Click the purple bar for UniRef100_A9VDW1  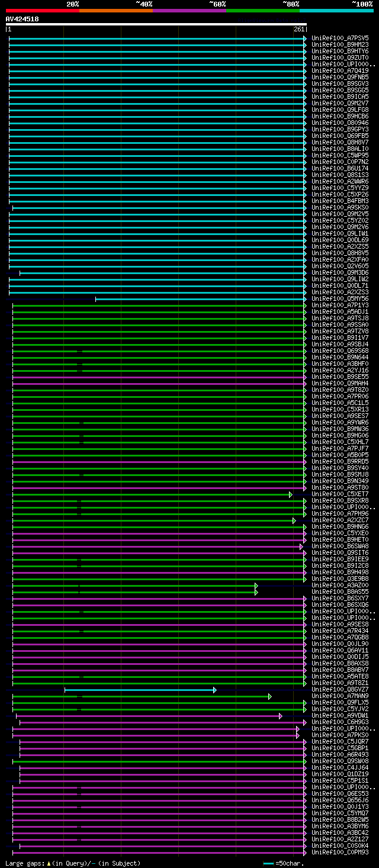tap(149, 715)
